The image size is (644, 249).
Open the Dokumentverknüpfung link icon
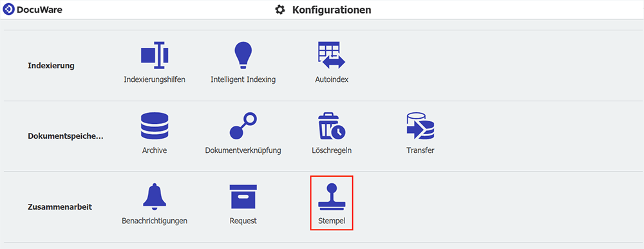point(243,126)
